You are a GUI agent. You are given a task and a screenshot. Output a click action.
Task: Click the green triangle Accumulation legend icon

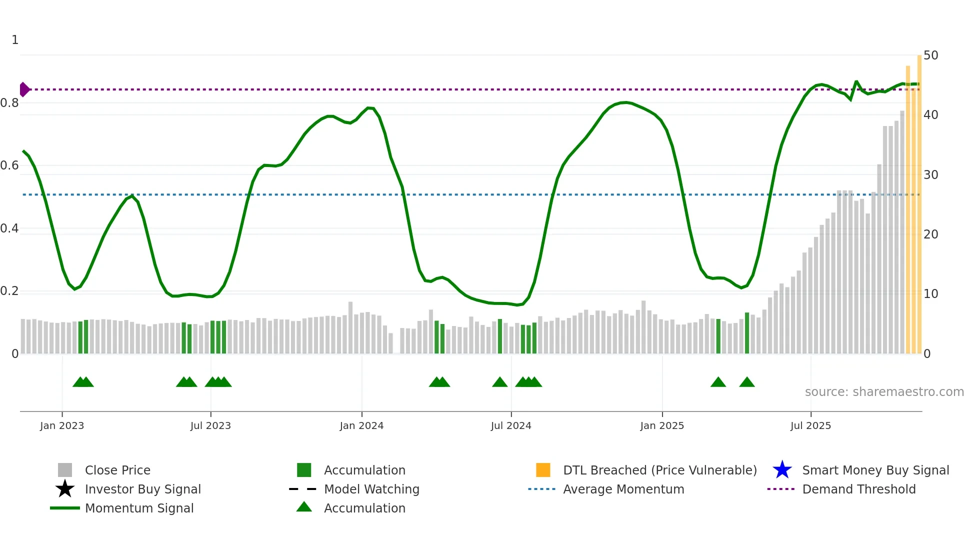pos(304,507)
